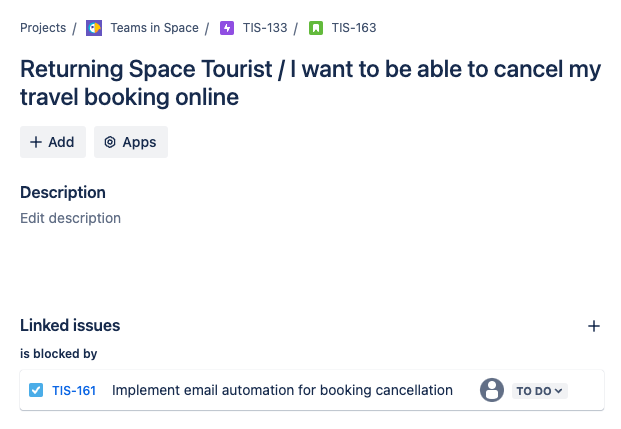Select the email automation issue summary
This screenshot has width=621, height=429.
tap(282, 391)
